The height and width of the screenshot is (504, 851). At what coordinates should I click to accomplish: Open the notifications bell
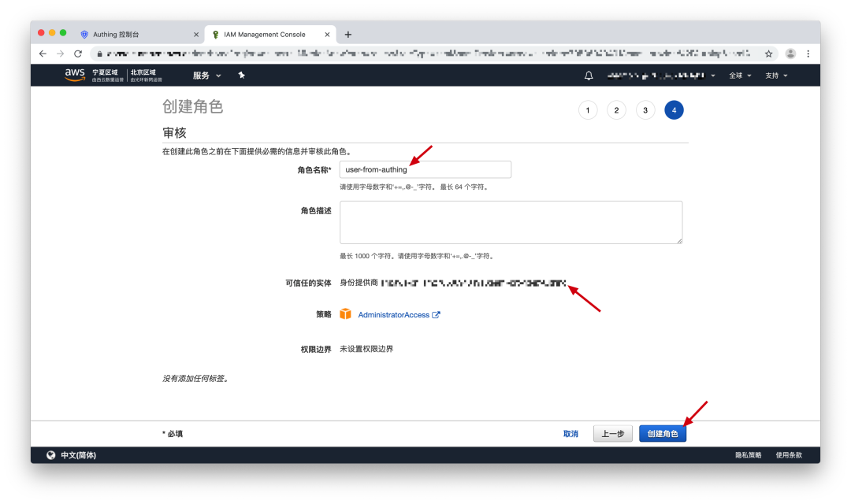pos(589,76)
